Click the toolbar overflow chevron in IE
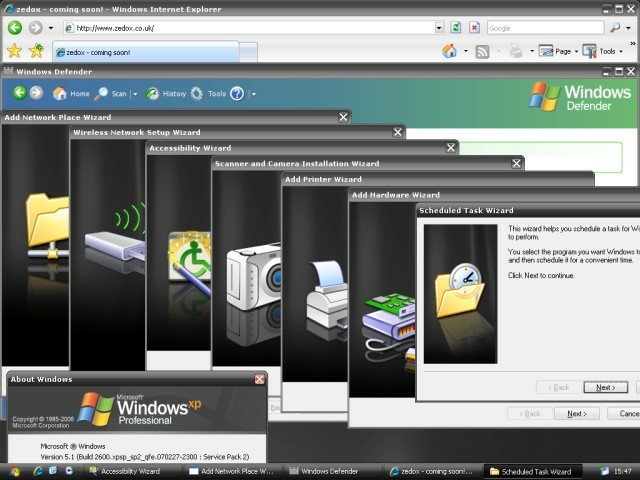Screen dimensions: 640x480 pyautogui.click(x=633, y=44)
